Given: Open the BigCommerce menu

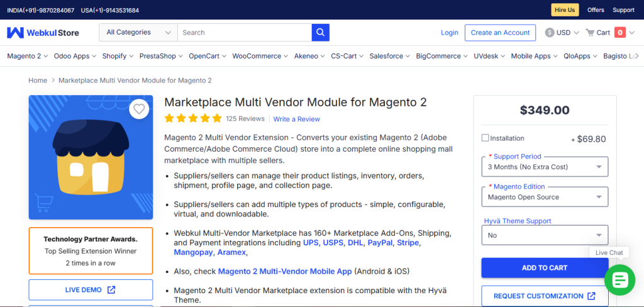Looking at the screenshot, I should [x=442, y=56].
